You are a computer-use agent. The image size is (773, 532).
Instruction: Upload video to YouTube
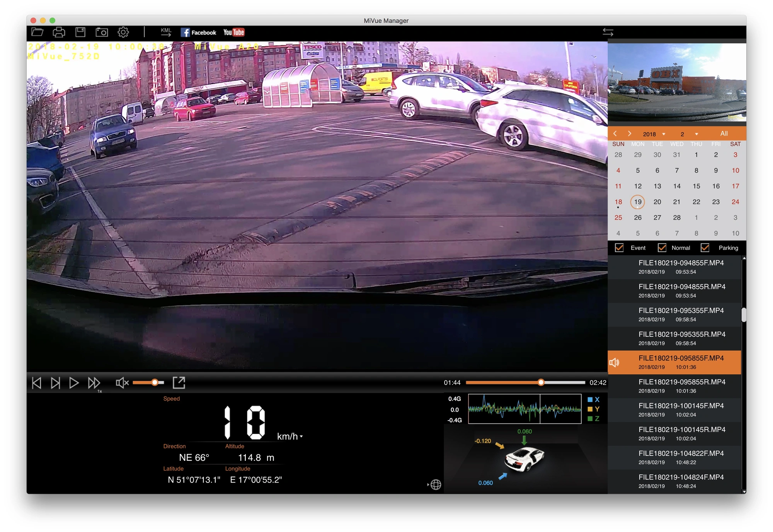234,32
